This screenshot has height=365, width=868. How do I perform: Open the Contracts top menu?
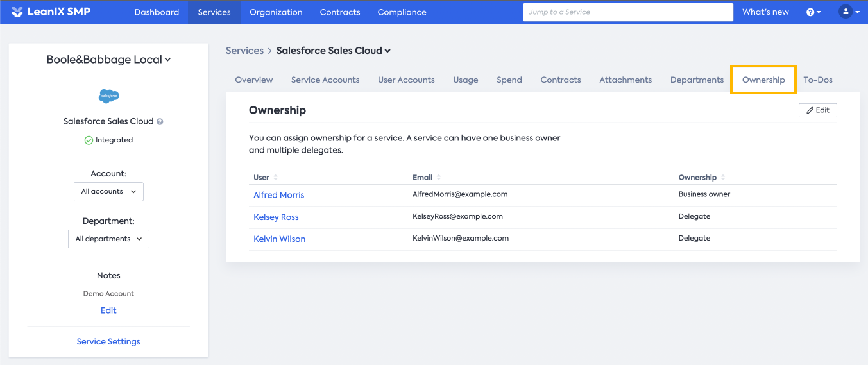340,12
